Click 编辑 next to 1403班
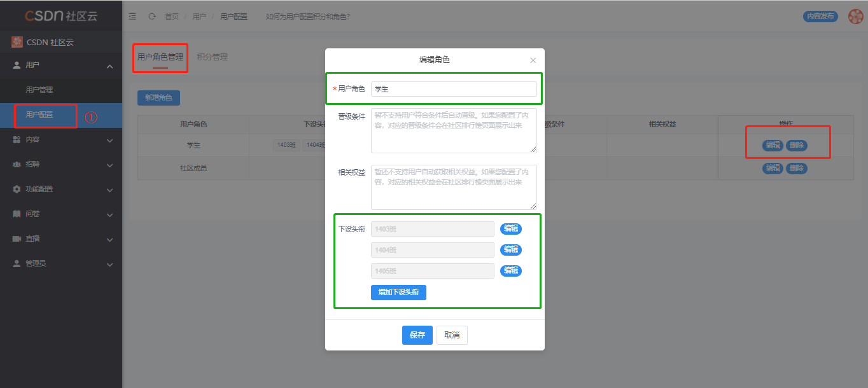The height and width of the screenshot is (388, 868). coord(511,229)
